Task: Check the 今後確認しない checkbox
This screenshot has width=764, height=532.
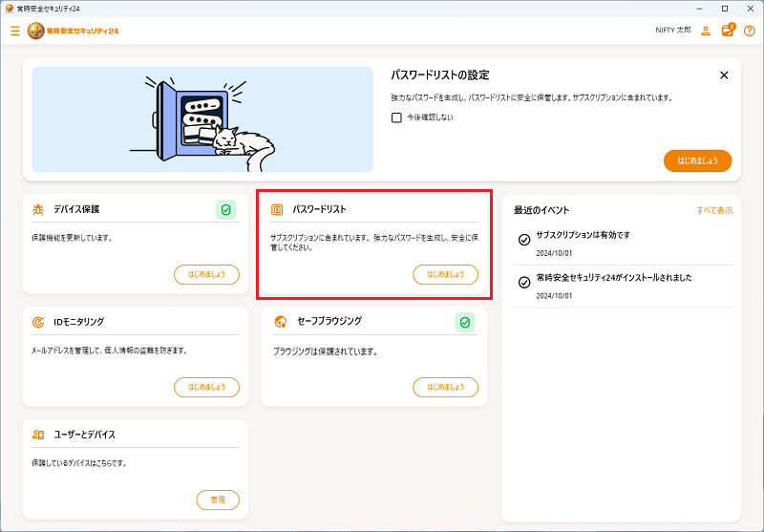Action: [396, 117]
